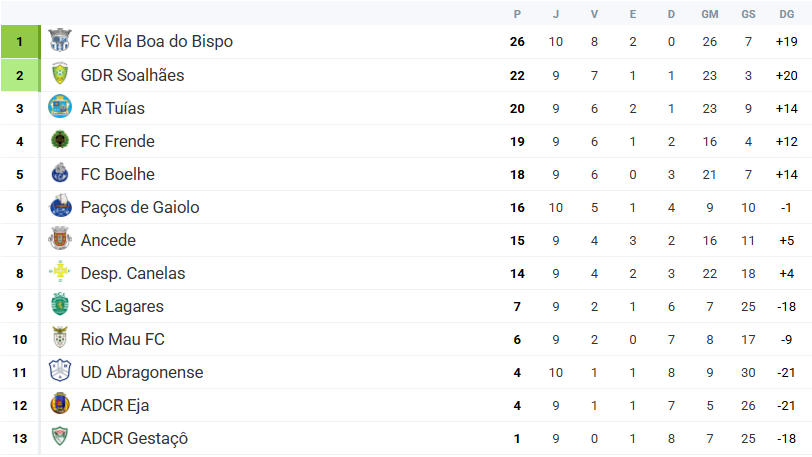This screenshot has width=812, height=457.
Task: Click the Paços de Gaiolo crest
Action: 60,207
